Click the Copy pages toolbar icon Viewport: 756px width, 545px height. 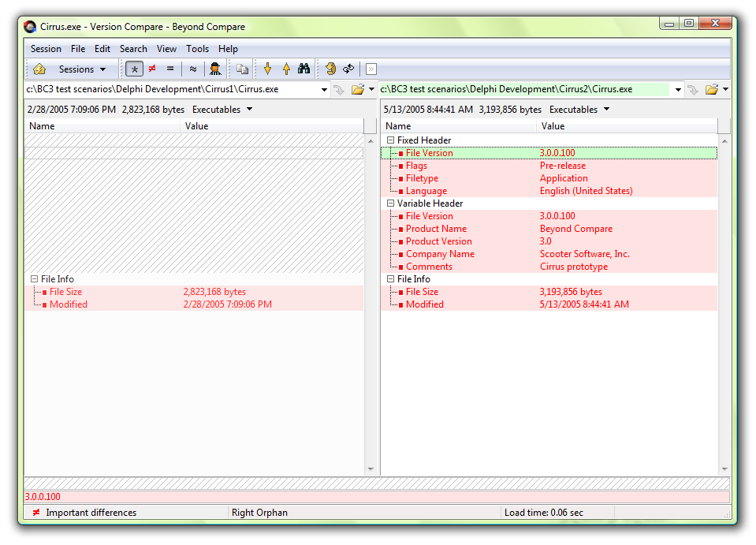242,69
